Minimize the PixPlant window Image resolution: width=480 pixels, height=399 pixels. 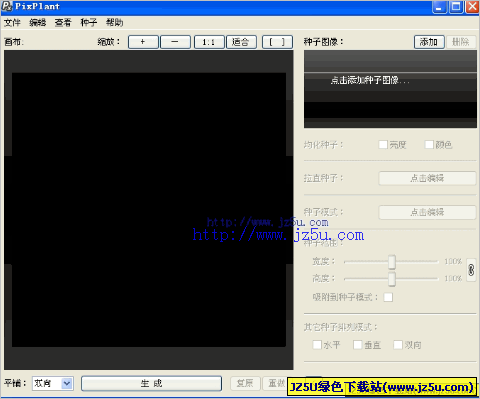(439, 7)
